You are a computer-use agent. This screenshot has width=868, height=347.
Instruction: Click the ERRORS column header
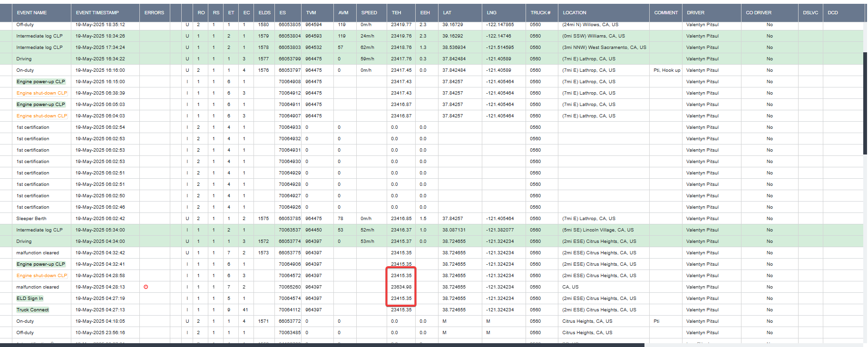(154, 13)
